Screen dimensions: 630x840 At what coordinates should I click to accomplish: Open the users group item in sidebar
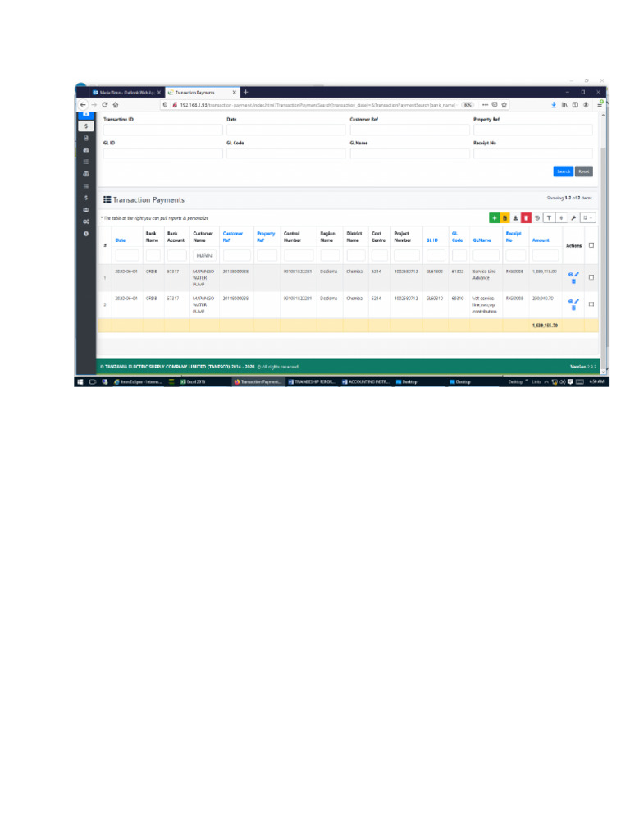coord(85,209)
